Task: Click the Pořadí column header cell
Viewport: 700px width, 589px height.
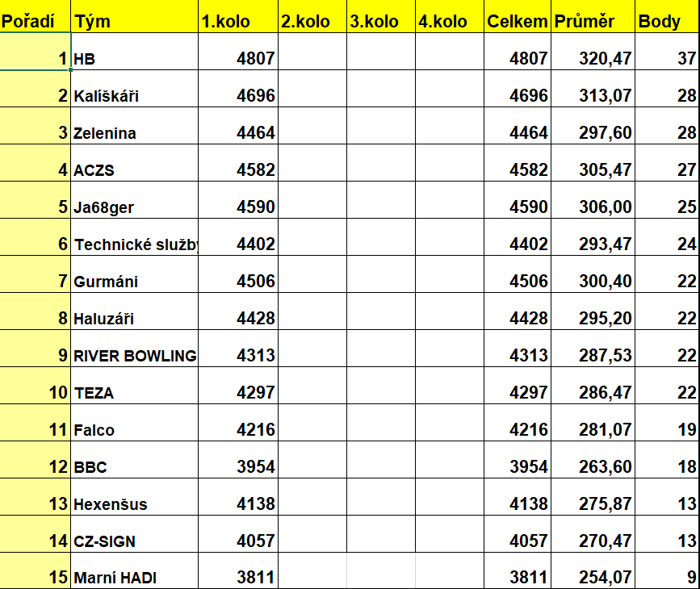Action: click(35, 21)
